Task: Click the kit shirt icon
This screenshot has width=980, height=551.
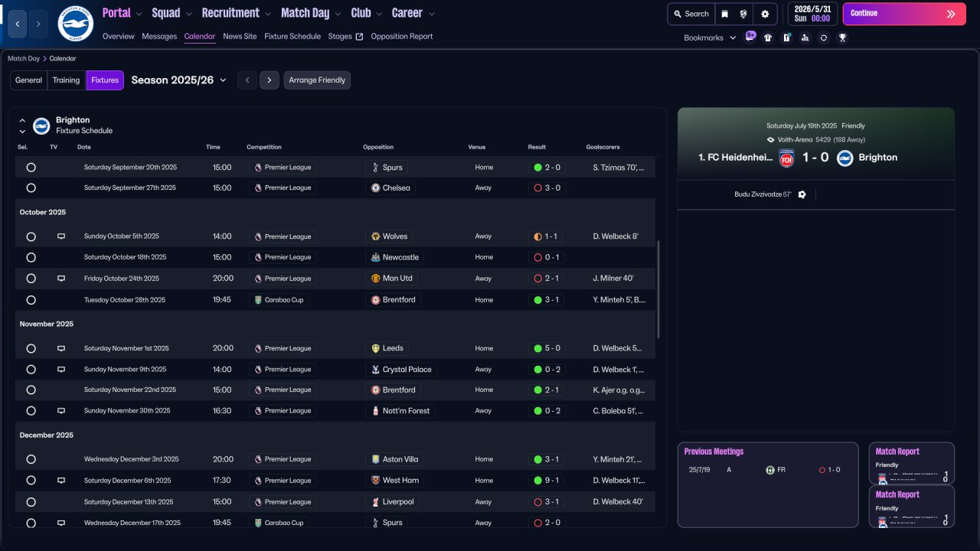Action: point(768,37)
